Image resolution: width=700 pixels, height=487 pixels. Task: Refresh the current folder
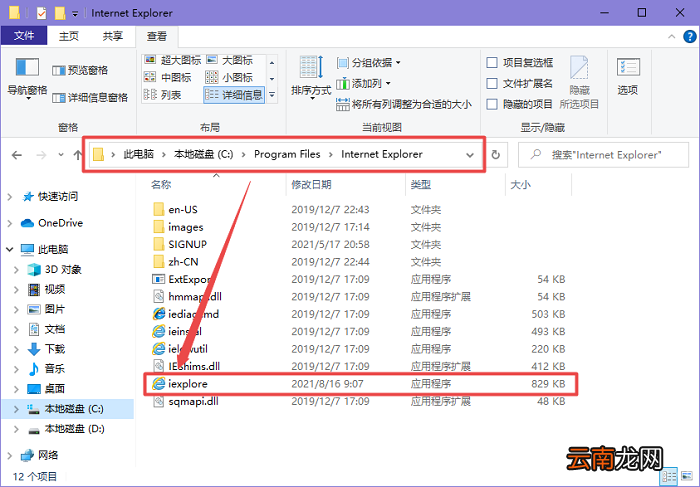[496, 155]
